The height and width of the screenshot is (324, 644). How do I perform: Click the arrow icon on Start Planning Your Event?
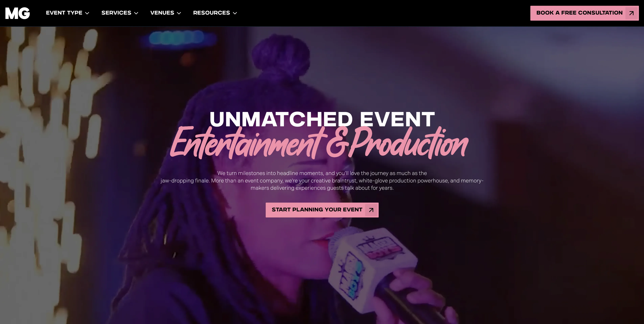pyautogui.click(x=371, y=210)
